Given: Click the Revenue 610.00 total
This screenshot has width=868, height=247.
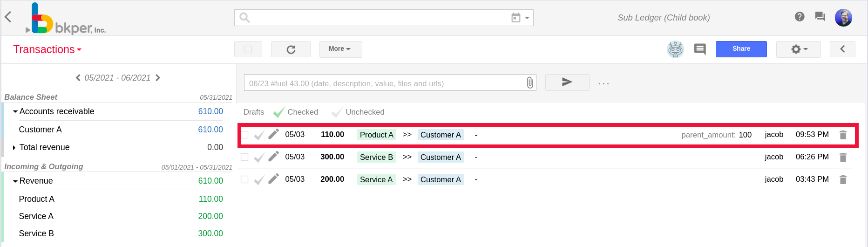Looking at the screenshot, I should [210, 181].
